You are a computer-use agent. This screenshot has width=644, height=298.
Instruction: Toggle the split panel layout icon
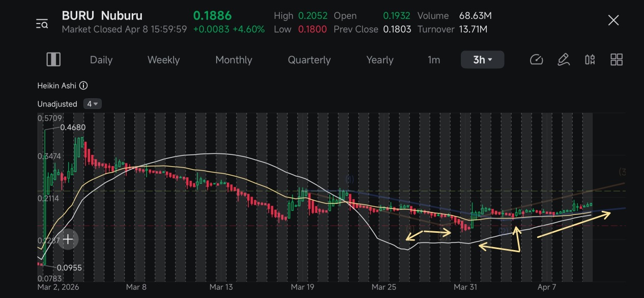coord(53,60)
